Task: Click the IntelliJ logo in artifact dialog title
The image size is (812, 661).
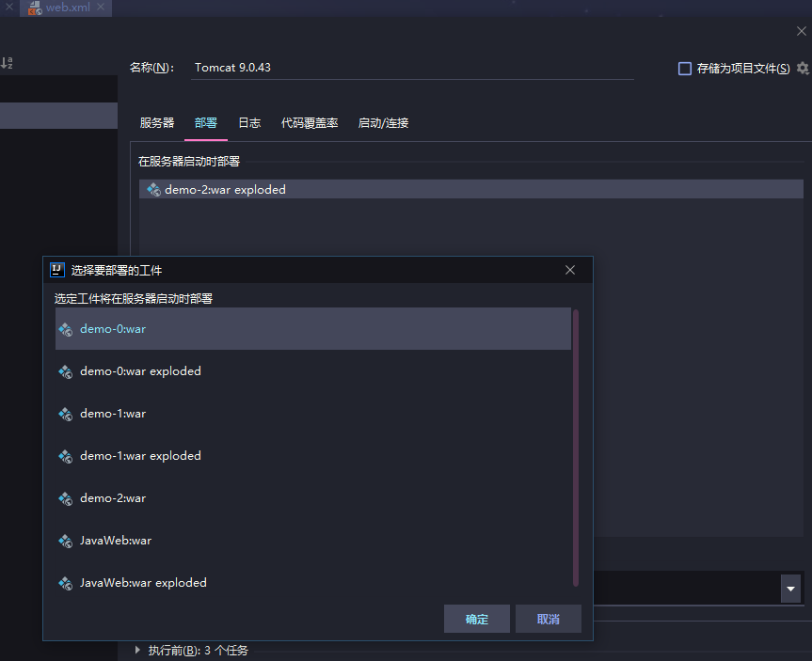Action: (x=57, y=270)
